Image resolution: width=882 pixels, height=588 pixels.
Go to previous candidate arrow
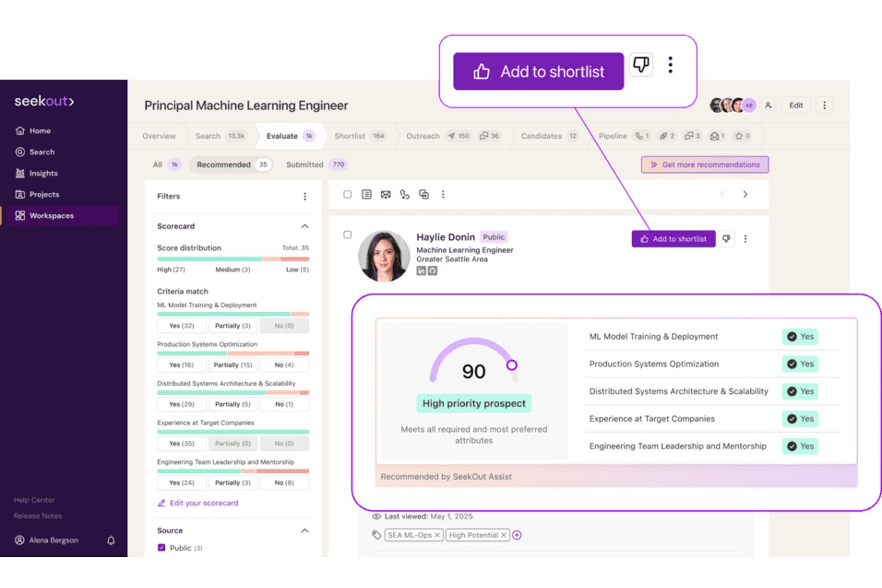[722, 194]
